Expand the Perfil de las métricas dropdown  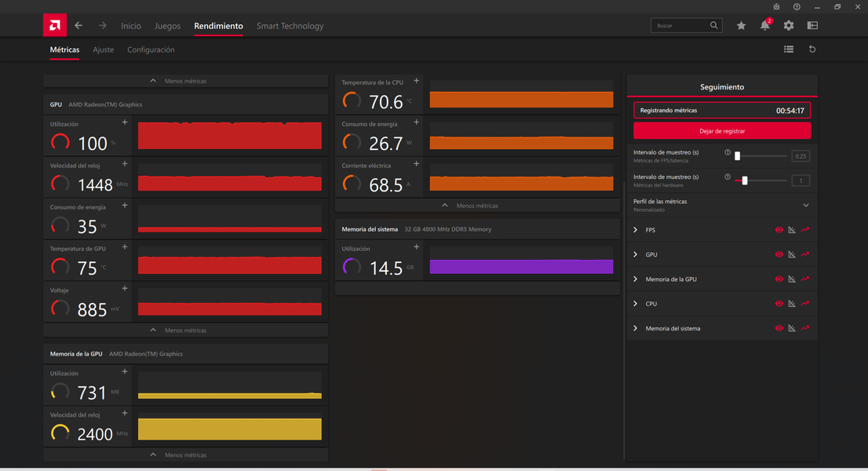tap(805, 205)
